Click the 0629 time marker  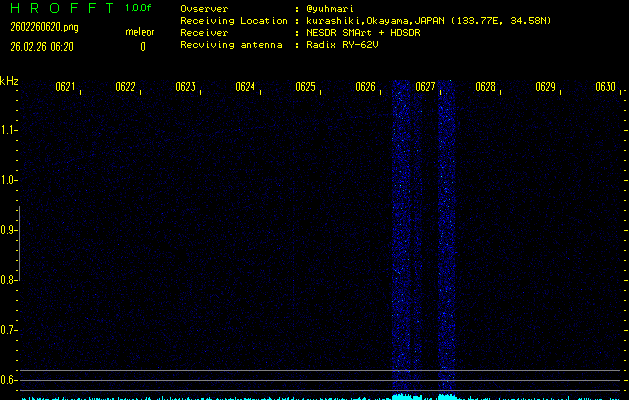pyautogui.click(x=545, y=87)
